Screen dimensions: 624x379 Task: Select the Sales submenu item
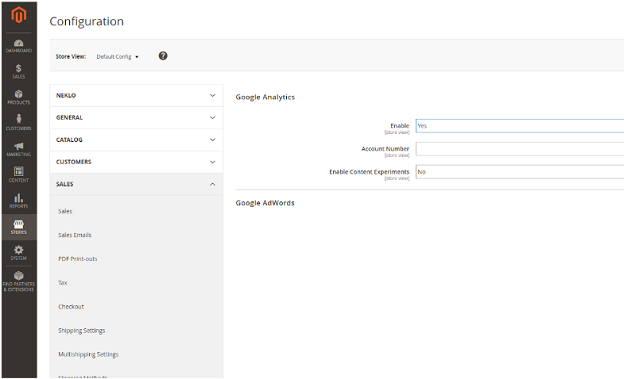65,211
